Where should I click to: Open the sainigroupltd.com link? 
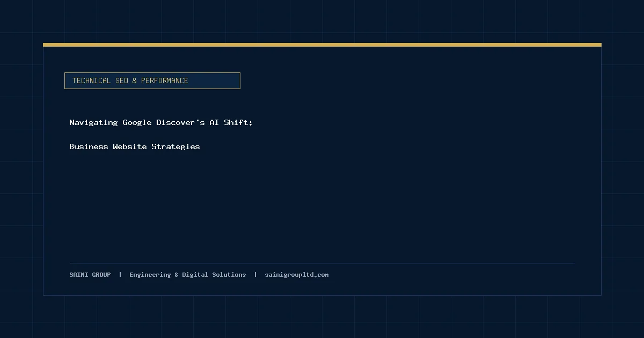tap(297, 275)
